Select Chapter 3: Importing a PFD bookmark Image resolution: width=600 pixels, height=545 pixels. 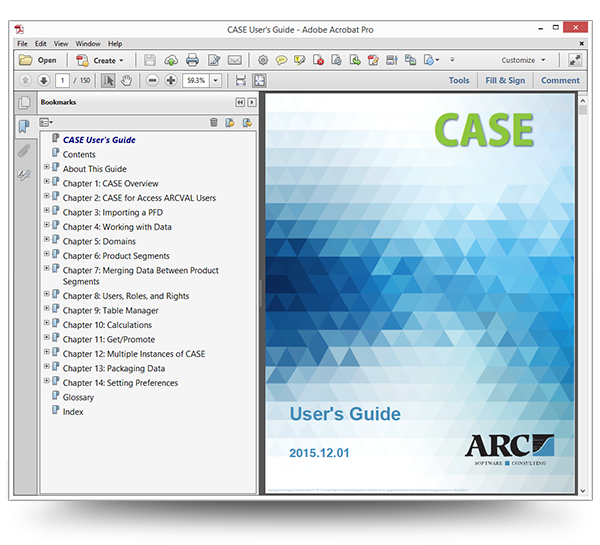point(112,212)
